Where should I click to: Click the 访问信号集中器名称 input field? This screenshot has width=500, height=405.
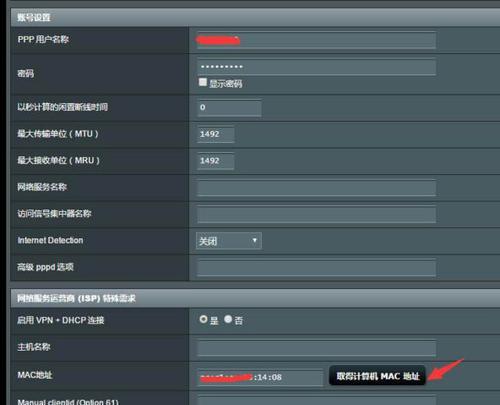[316, 214]
